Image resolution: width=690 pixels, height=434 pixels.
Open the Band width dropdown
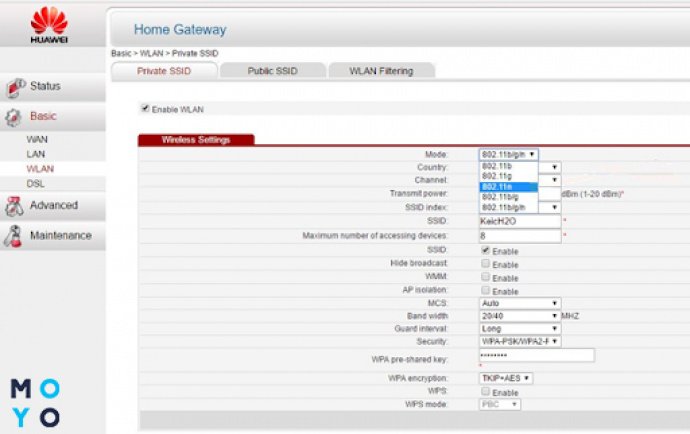click(x=520, y=316)
